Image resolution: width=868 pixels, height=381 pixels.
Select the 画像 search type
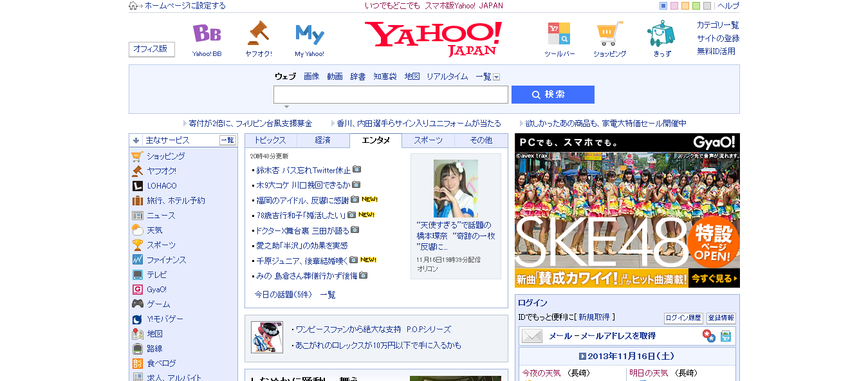[x=311, y=77]
